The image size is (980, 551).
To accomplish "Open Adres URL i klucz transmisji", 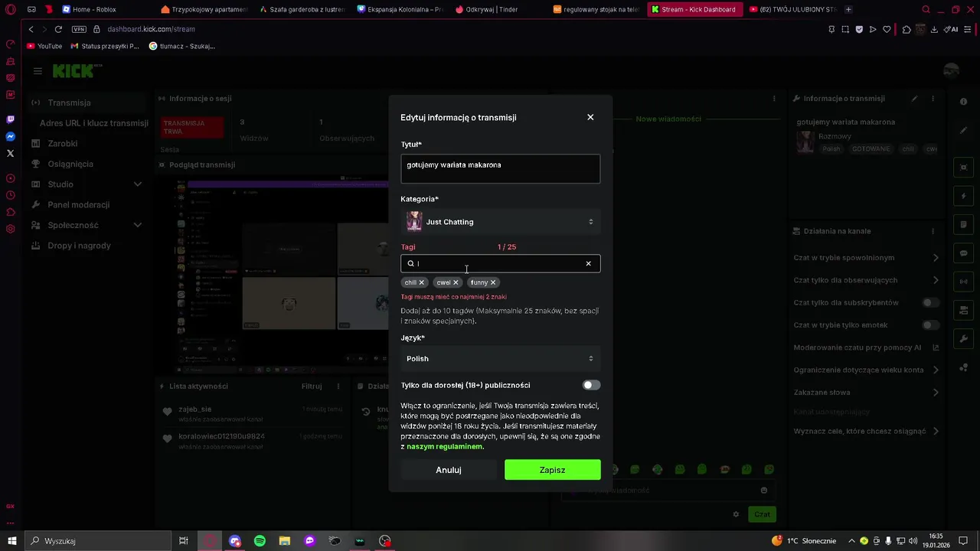I will coord(93,123).
